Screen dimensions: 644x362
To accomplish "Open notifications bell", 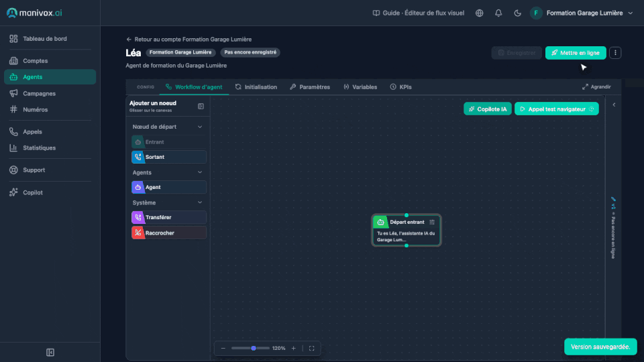I will (x=498, y=13).
